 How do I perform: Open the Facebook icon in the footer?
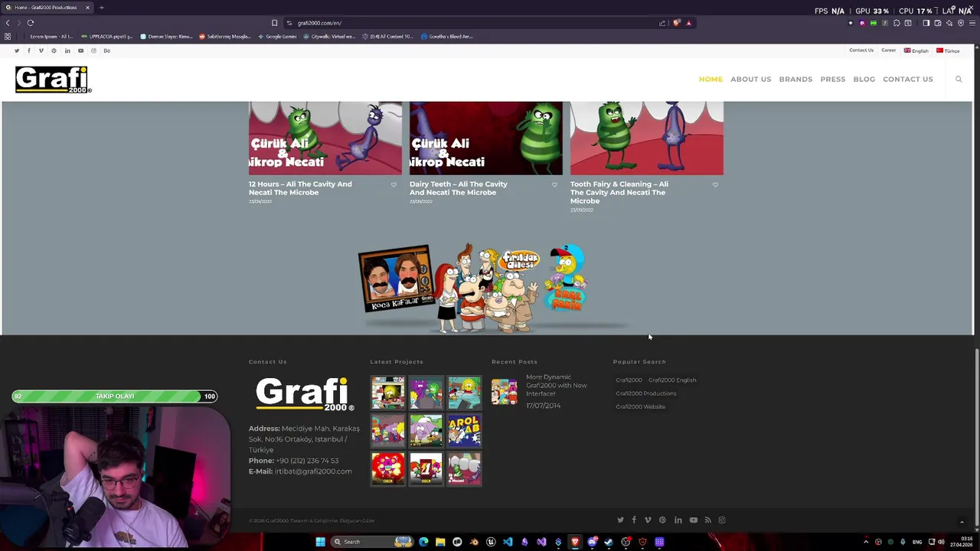click(x=634, y=520)
